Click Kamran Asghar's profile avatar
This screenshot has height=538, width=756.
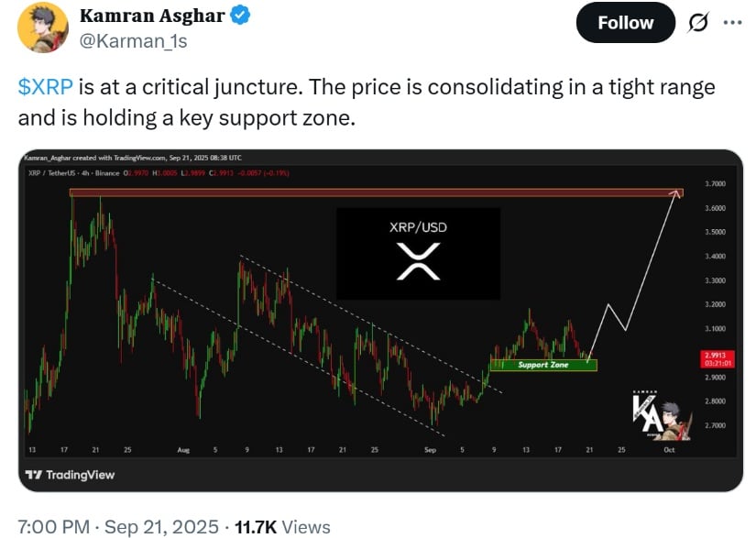pyautogui.click(x=42, y=27)
